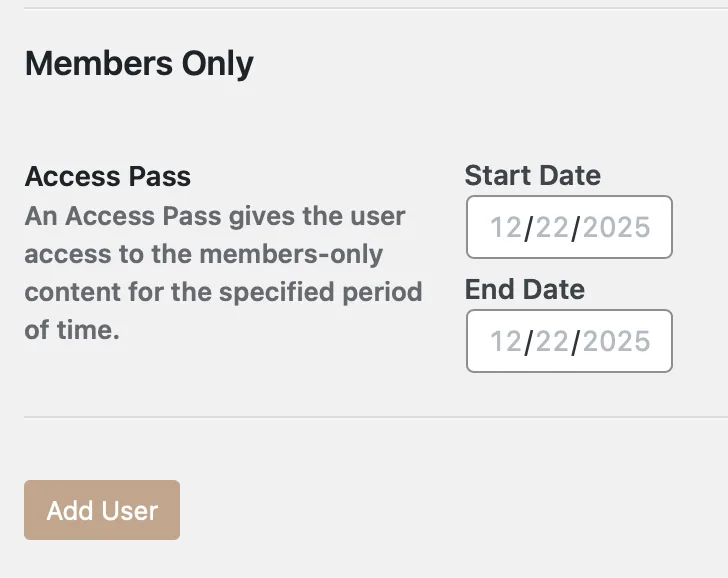Focus the End Date input field

click(569, 341)
